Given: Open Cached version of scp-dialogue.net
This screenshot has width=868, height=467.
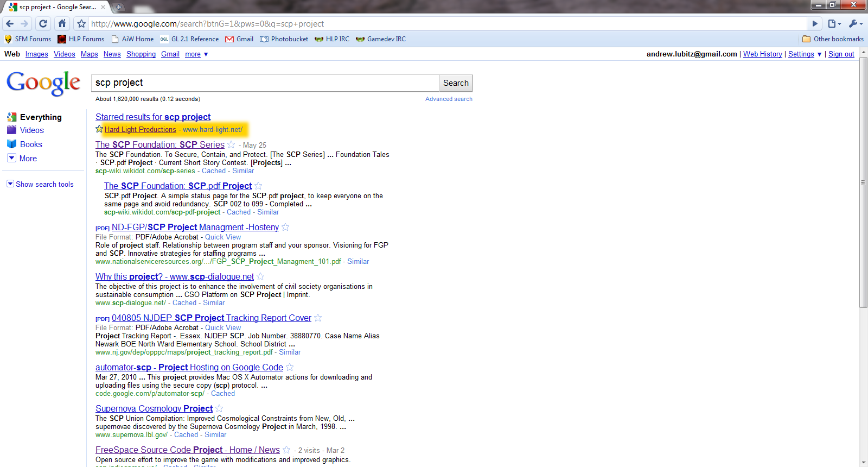Looking at the screenshot, I should (184, 302).
